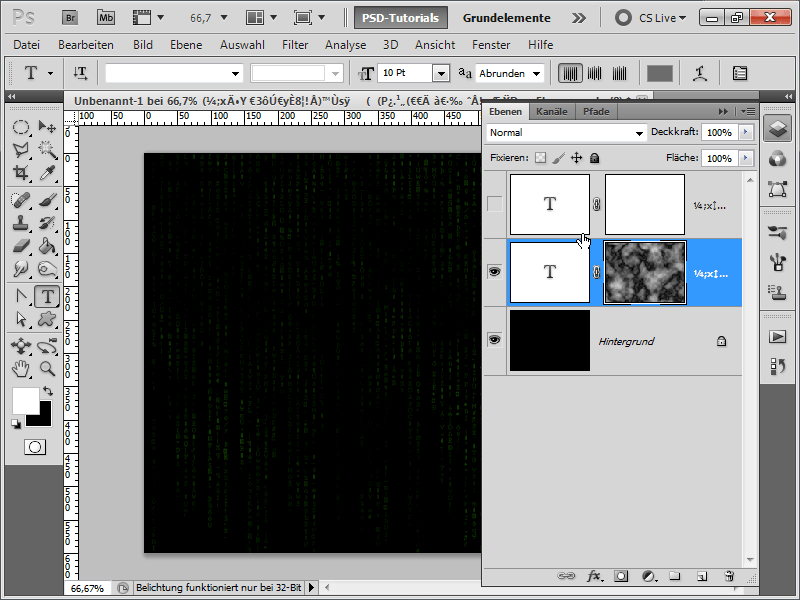Switch to the Kanäle tab
Image resolution: width=800 pixels, height=600 pixels.
552,112
